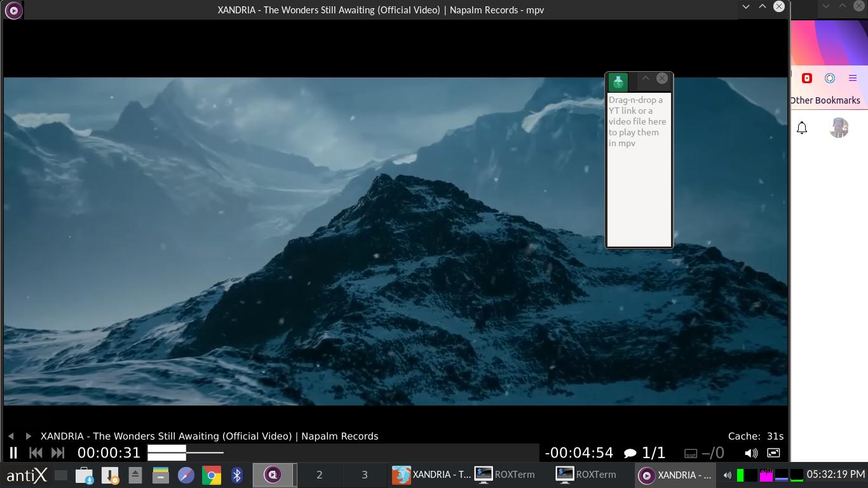Click show desktop icon in taskbar
868x488 pixels.
click(x=61, y=475)
